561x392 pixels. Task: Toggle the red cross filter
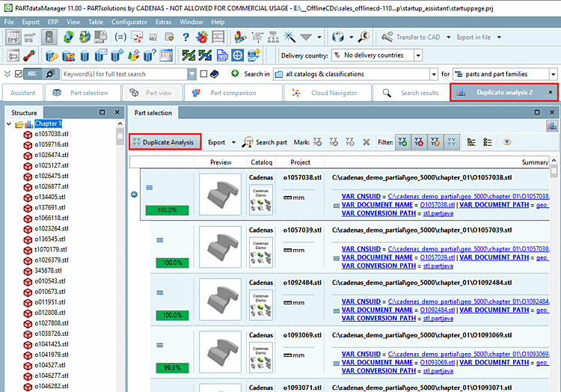point(420,142)
